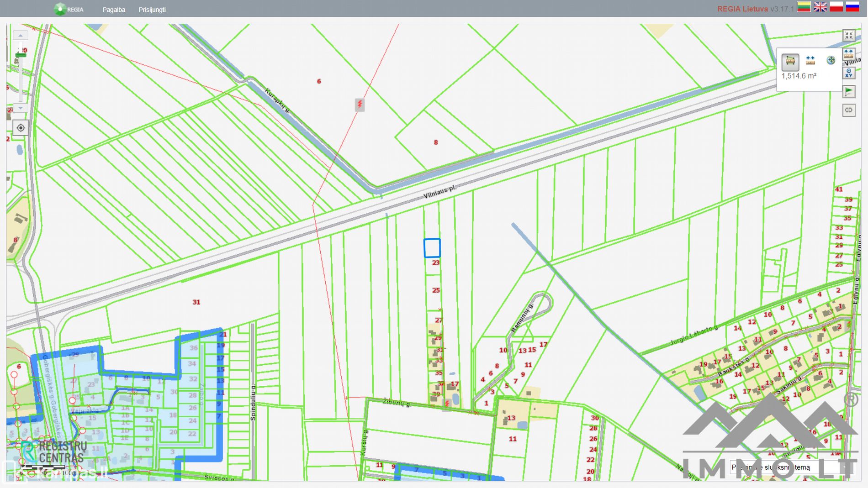Click Prisijungti to log in

(152, 10)
